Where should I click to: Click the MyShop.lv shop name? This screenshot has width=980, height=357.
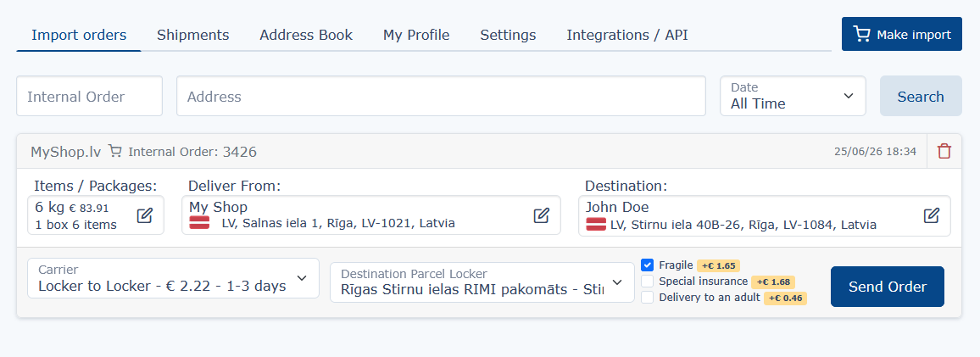66,151
